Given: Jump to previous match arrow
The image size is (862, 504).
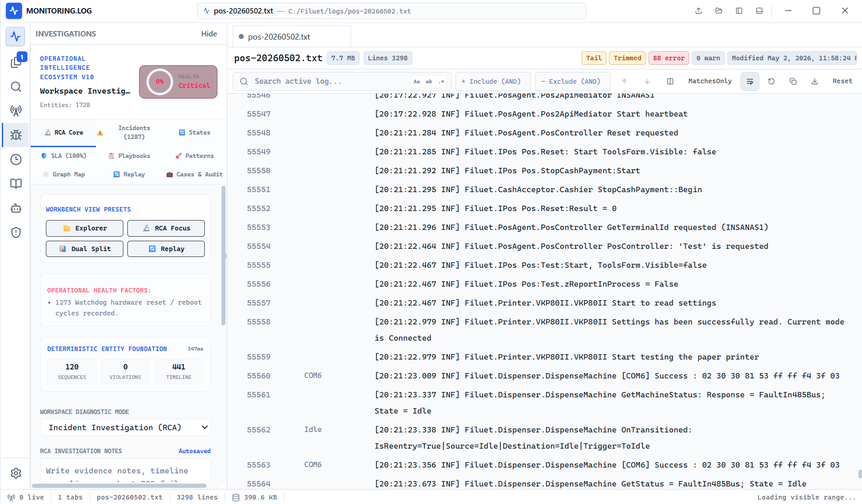Looking at the screenshot, I should point(624,81).
